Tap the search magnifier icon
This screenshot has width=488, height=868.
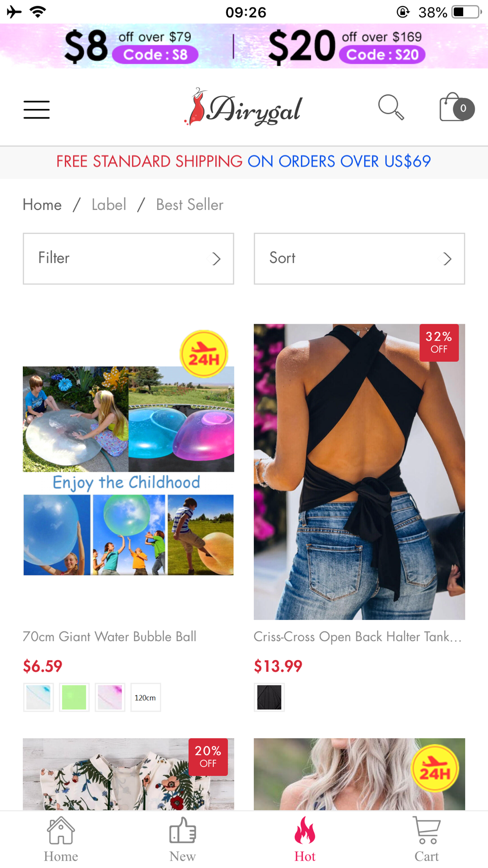[391, 107]
